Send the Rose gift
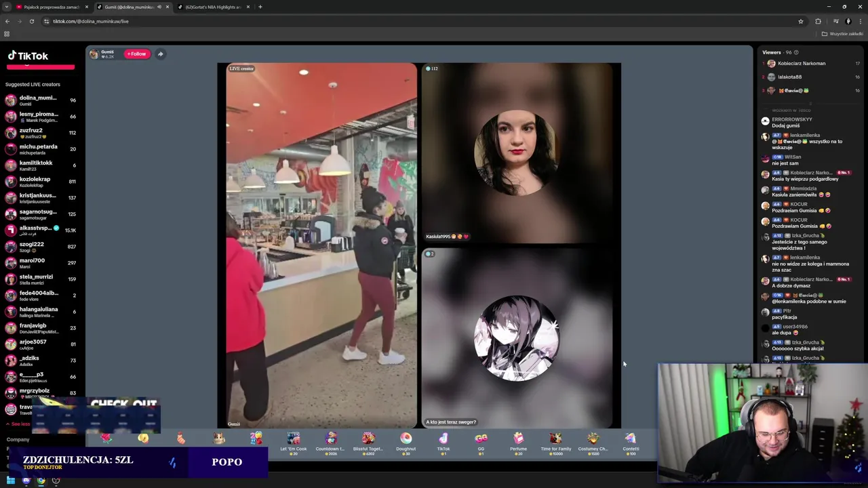Screen dimensions: 868x488 pos(106,439)
